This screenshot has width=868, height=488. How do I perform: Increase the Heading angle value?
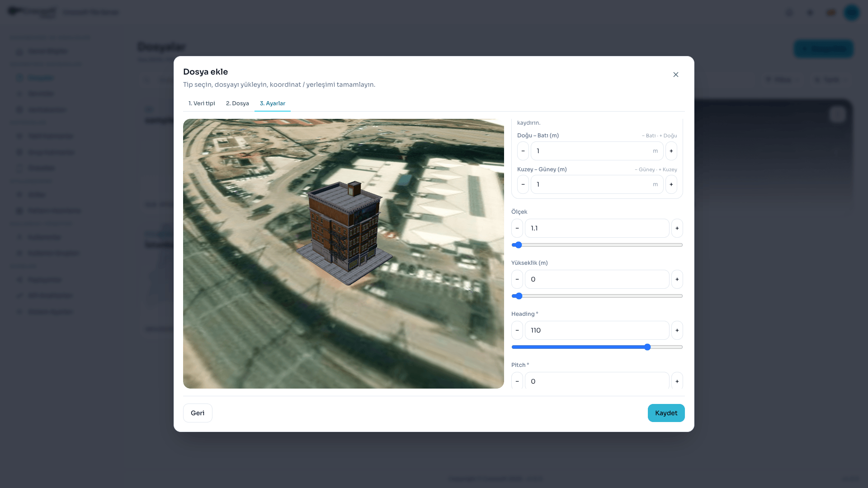677,330
